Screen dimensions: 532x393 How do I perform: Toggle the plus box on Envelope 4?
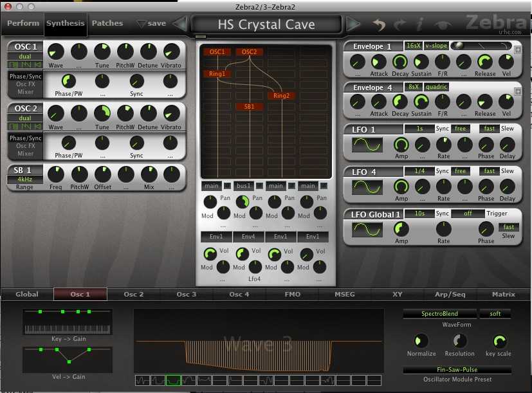[x=518, y=91]
